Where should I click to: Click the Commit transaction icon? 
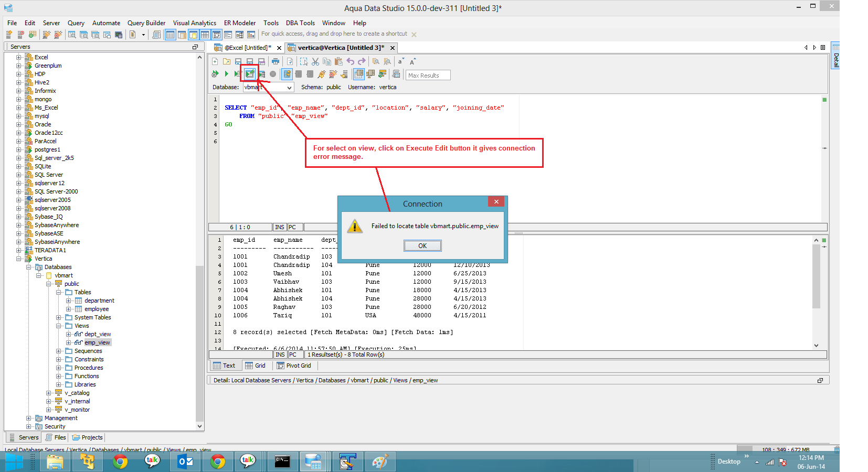coord(299,74)
